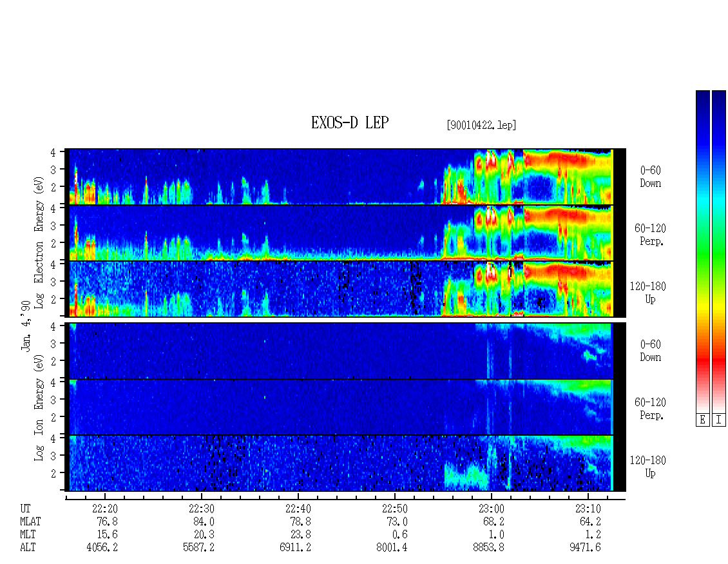The height and width of the screenshot is (564, 728).
Task: Select the [90010422.lep] file name label
Action: point(481,125)
